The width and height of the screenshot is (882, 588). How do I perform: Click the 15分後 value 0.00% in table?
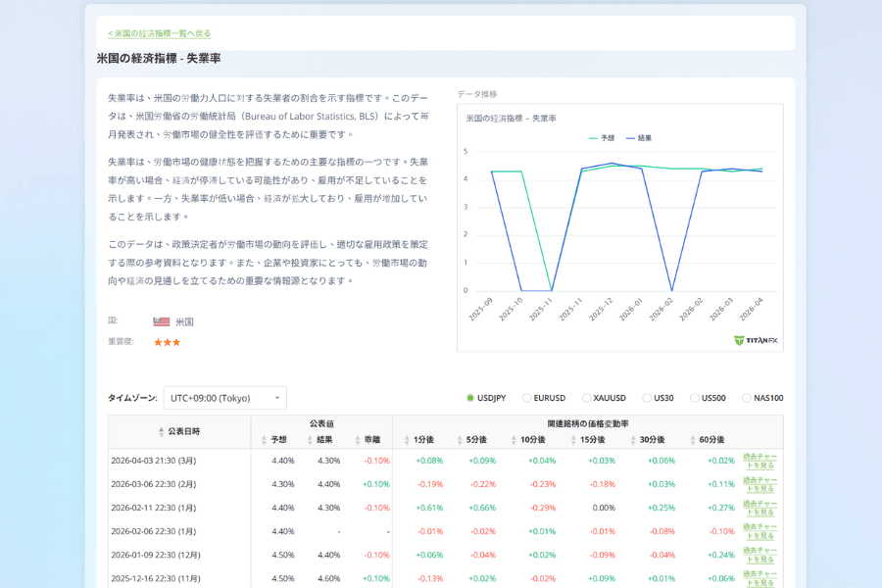(604, 508)
